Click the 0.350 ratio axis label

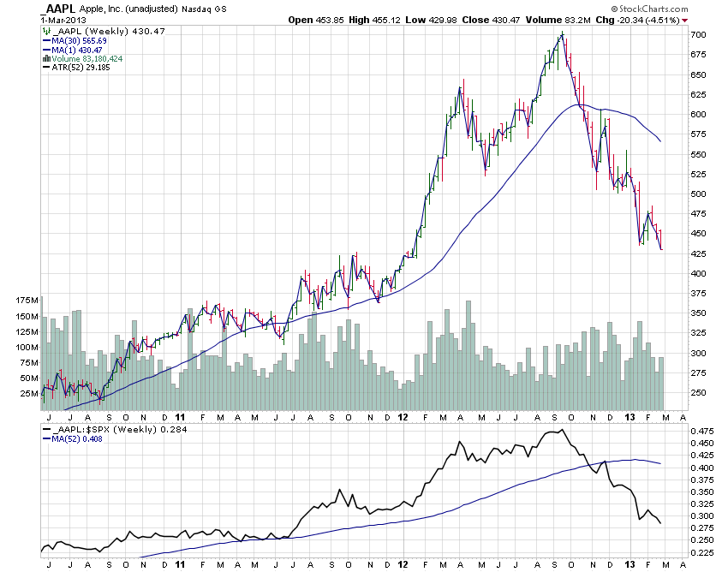702,492
